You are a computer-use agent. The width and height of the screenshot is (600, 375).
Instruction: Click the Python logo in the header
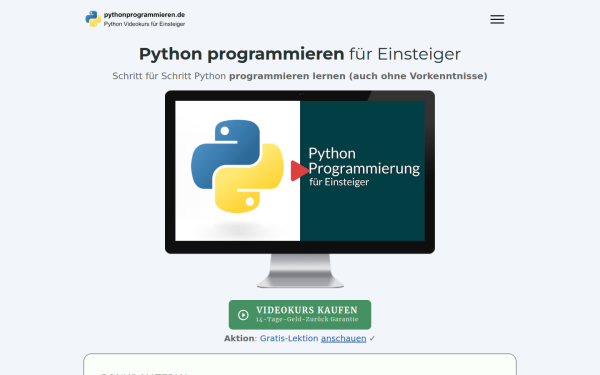pyautogui.click(x=93, y=19)
